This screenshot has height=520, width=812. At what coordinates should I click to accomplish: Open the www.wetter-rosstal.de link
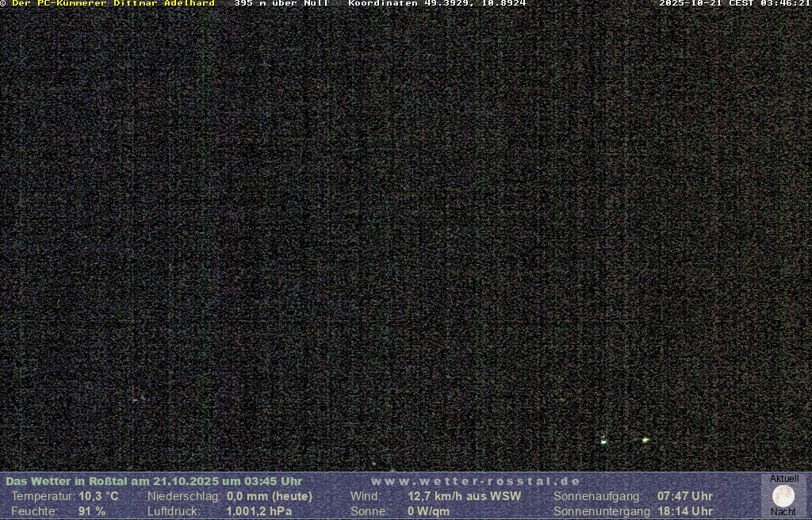[475, 481]
